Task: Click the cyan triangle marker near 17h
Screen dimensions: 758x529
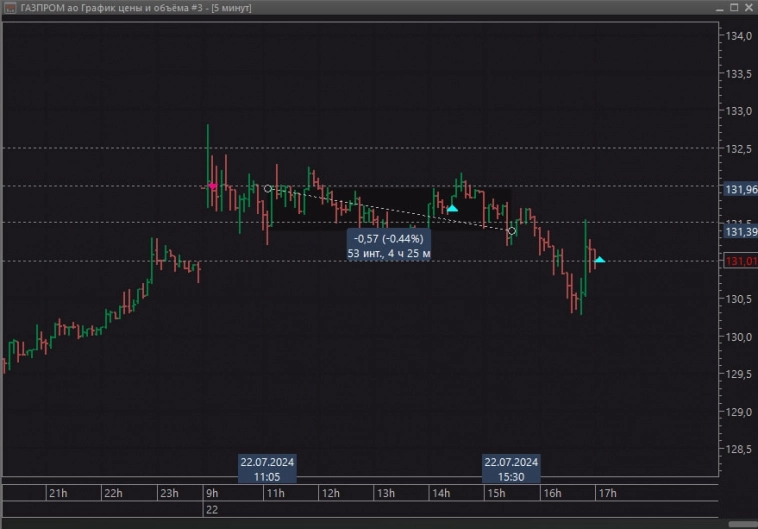Action: coord(599,260)
